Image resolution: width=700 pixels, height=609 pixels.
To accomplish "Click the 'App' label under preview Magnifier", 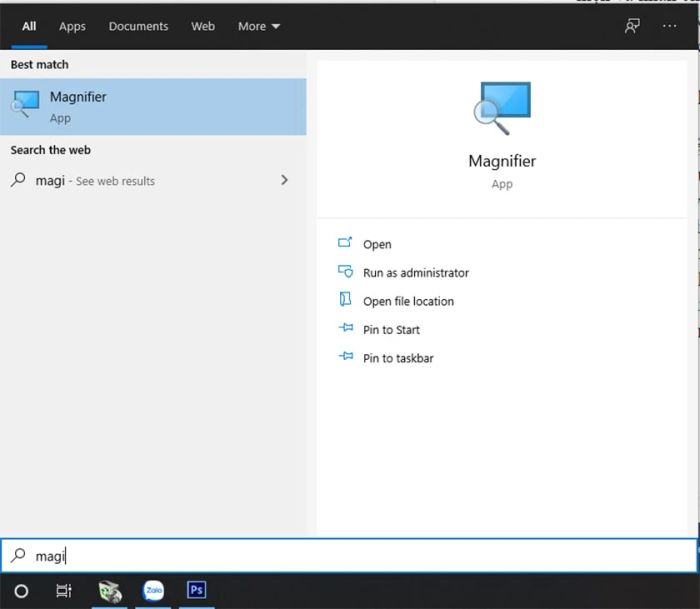I will 502,184.
